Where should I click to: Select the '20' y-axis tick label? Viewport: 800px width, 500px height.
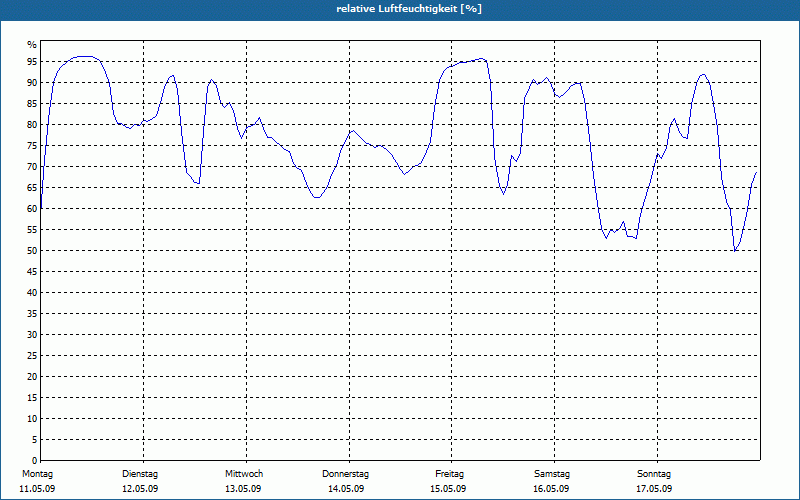click(32, 377)
